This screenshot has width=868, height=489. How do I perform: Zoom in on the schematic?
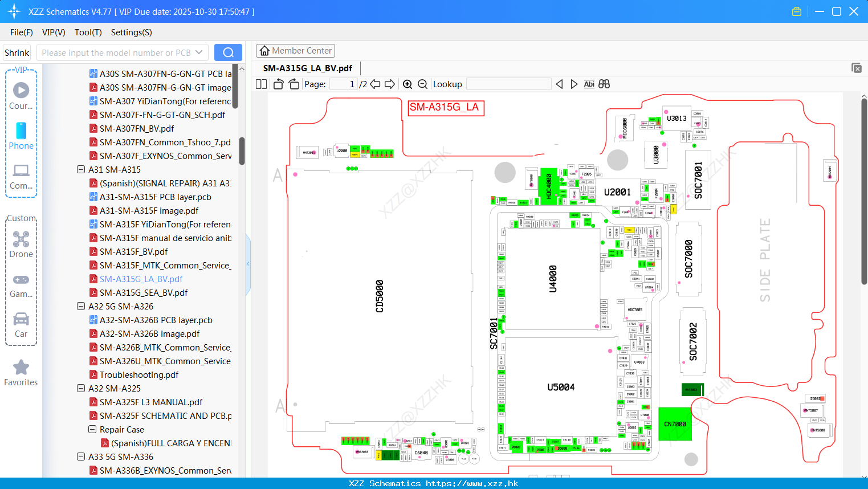[407, 84]
